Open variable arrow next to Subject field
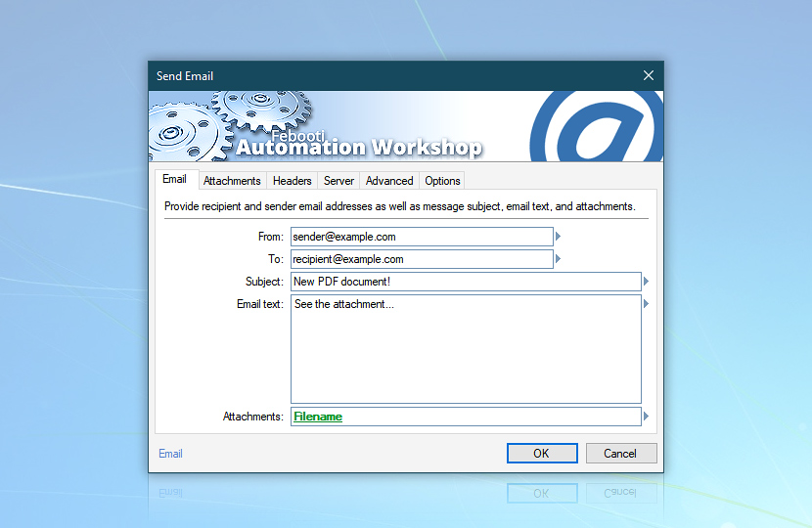The image size is (812, 528). click(646, 282)
